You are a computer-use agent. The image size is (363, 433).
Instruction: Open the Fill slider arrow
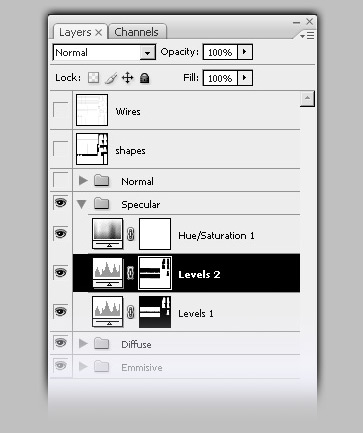point(245,78)
